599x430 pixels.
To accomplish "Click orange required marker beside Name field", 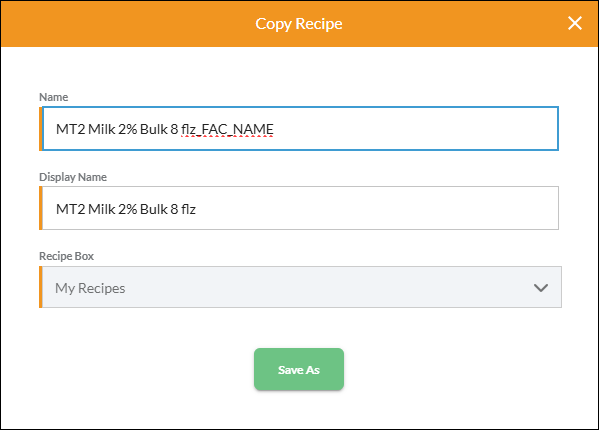I will tap(40, 129).
